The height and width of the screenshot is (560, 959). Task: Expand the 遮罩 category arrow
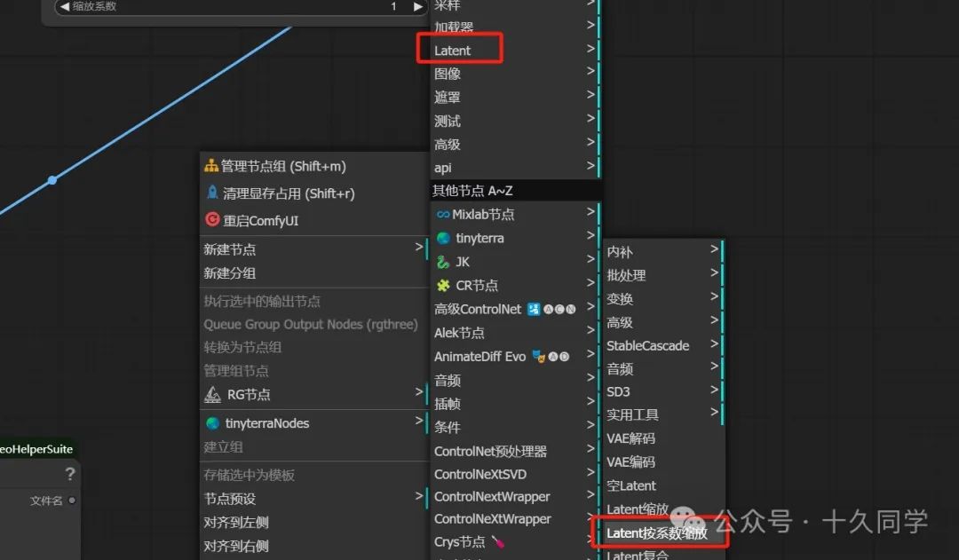(x=590, y=94)
